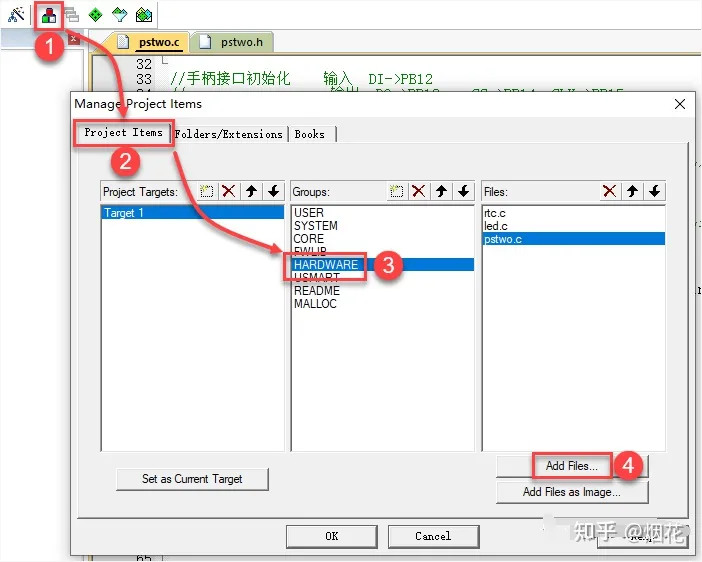Click the Cancel button

coord(433,536)
